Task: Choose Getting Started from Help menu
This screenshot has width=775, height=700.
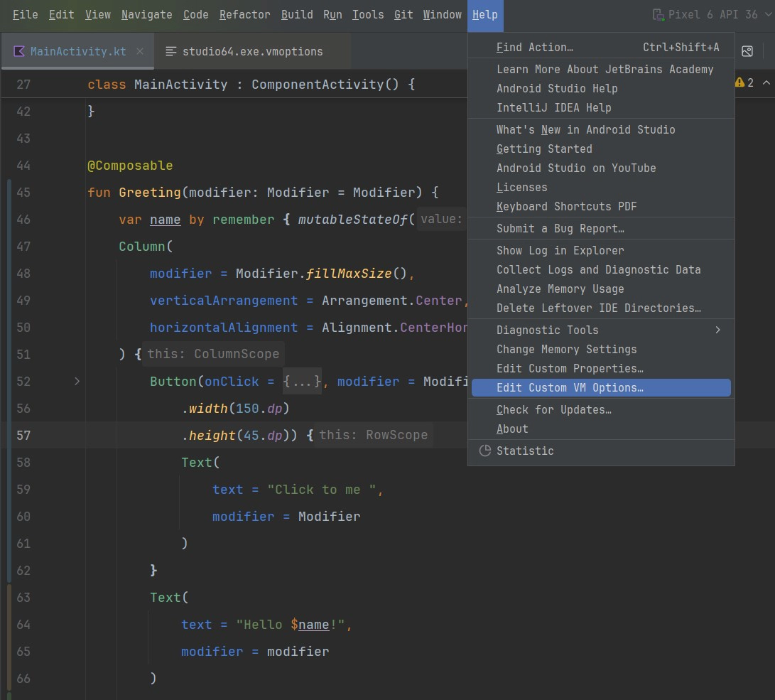Action: 601,149
